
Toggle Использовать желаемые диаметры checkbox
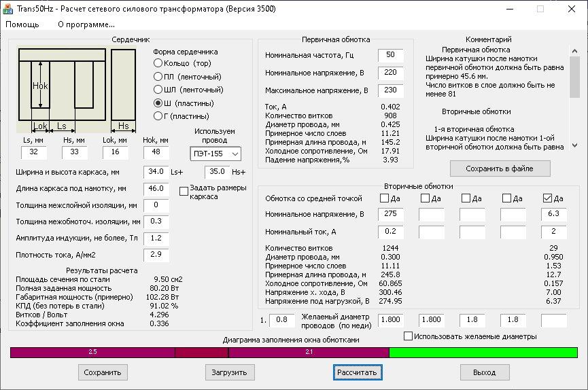[x=408, y=336]
